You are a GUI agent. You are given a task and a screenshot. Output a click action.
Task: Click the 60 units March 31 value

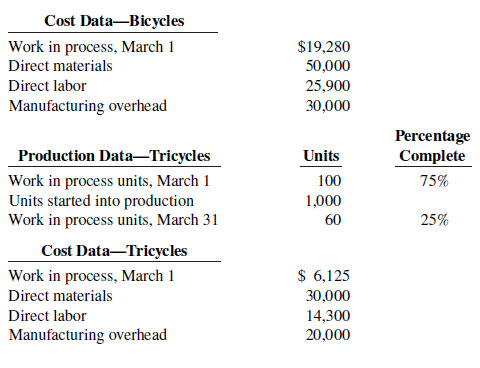(x=333, y=220)
